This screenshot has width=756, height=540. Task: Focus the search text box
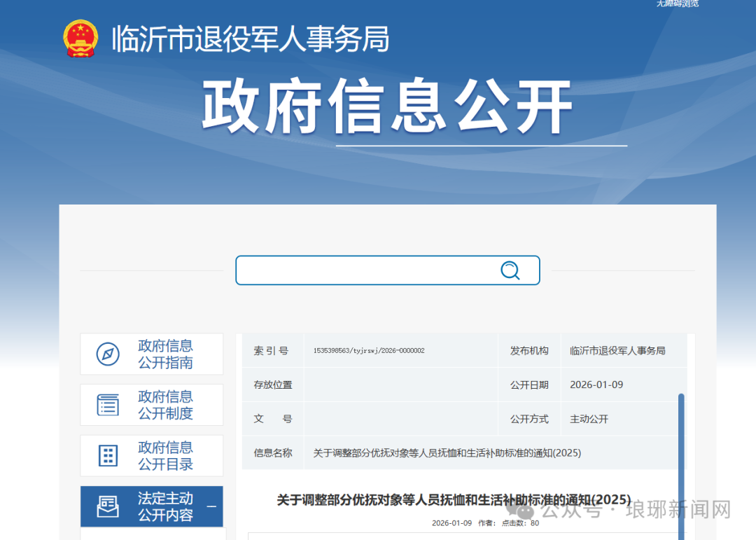point(364,270)
